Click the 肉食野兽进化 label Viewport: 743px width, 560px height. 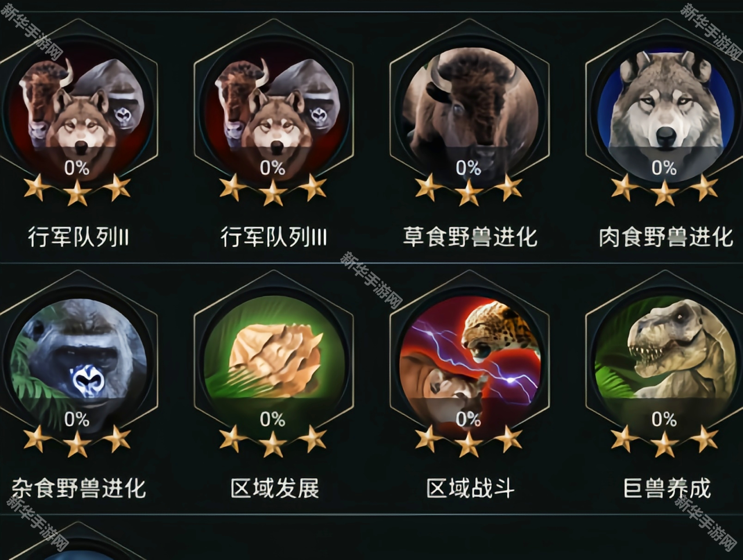666,237
